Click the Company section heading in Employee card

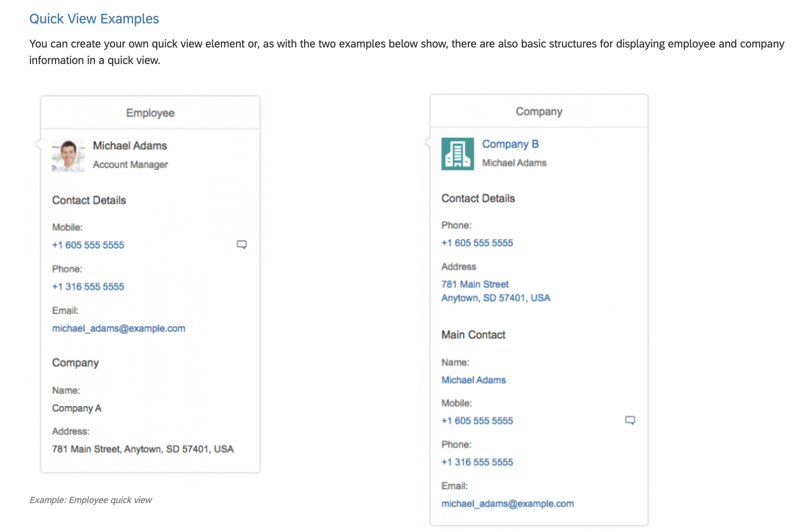point(75,363)
